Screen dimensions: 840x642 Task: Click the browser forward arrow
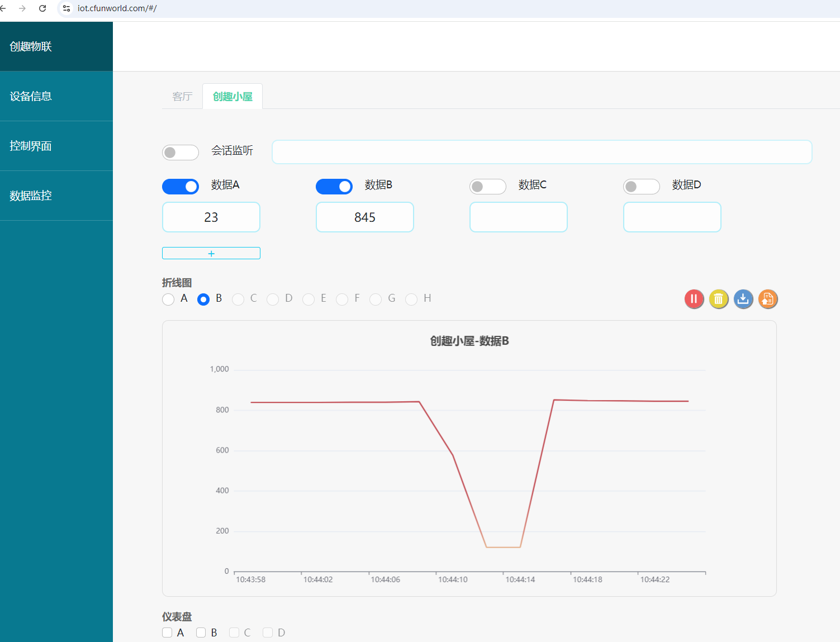[x=22, y=8]
